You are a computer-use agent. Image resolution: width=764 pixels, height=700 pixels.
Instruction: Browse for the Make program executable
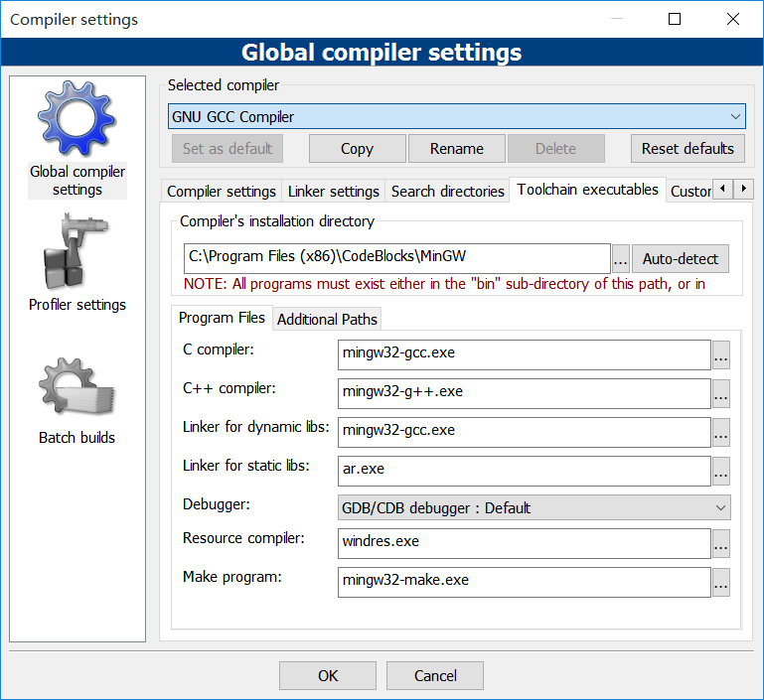point(721,582)
